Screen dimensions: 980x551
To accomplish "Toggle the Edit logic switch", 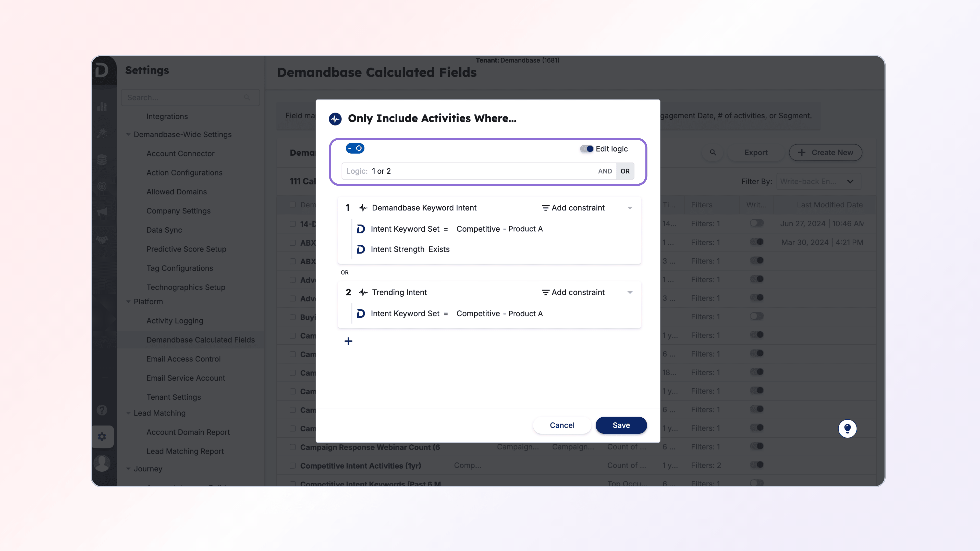I will pos(586,149).
